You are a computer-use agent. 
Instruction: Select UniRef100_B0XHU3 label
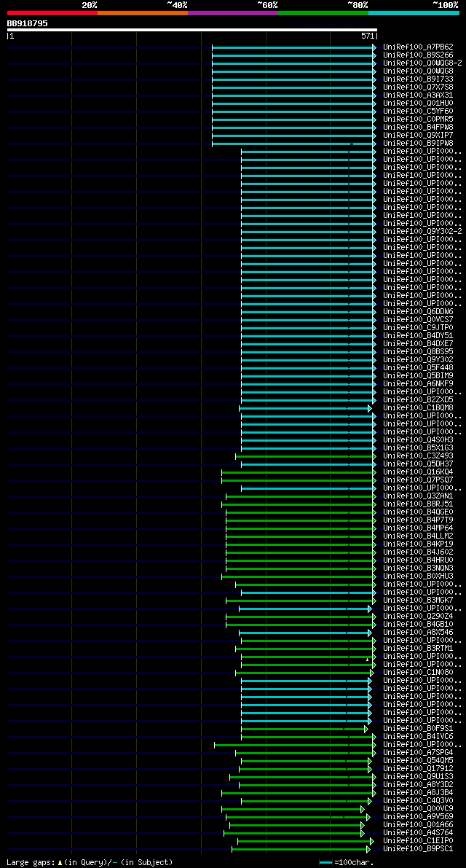(418, 576)
